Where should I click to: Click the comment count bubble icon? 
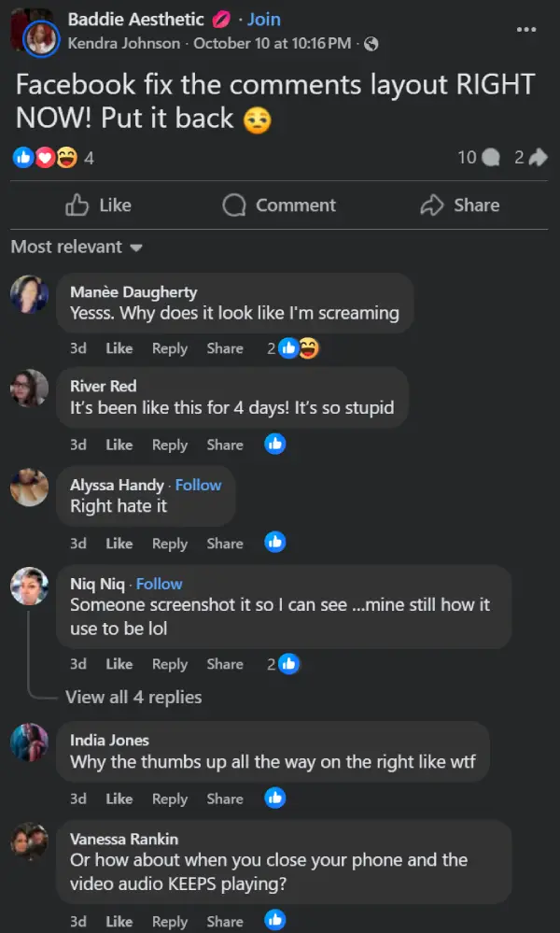coord(491,158)
